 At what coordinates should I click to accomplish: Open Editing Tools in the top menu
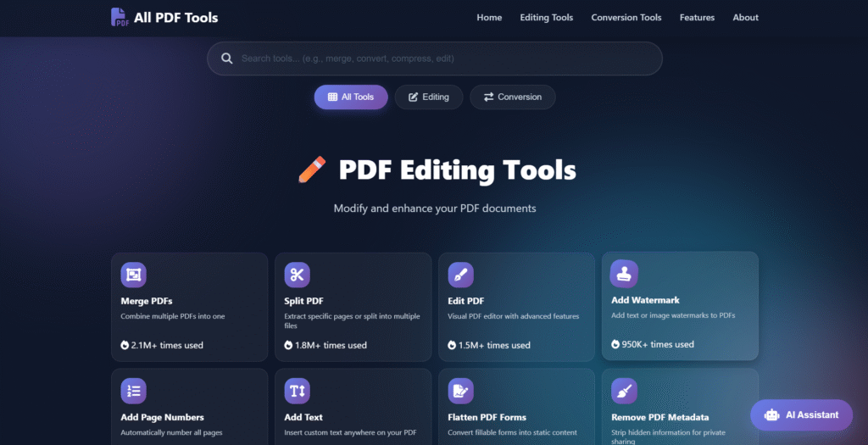click(x=546, y=18)
